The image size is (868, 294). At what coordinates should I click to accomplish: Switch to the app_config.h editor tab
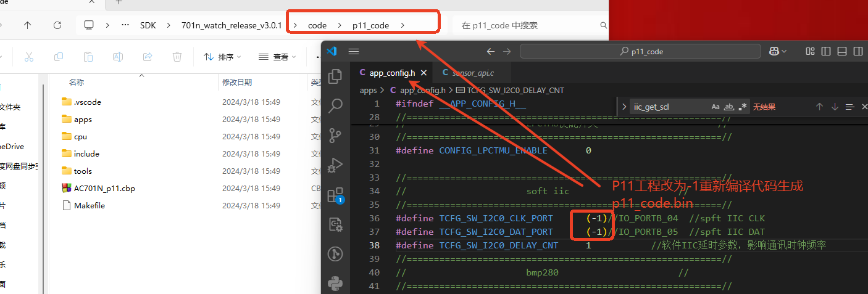pyautogui.click(x=392, y=73)
